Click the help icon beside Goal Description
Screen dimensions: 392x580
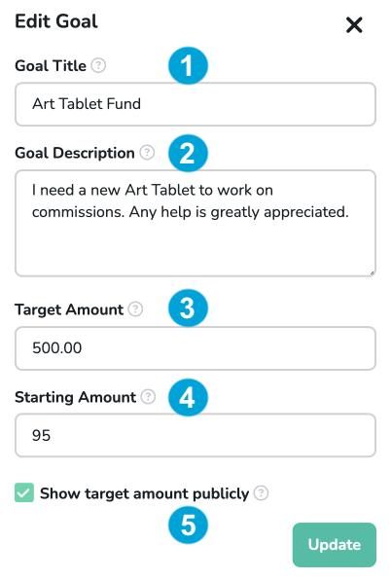click(147, 153)
